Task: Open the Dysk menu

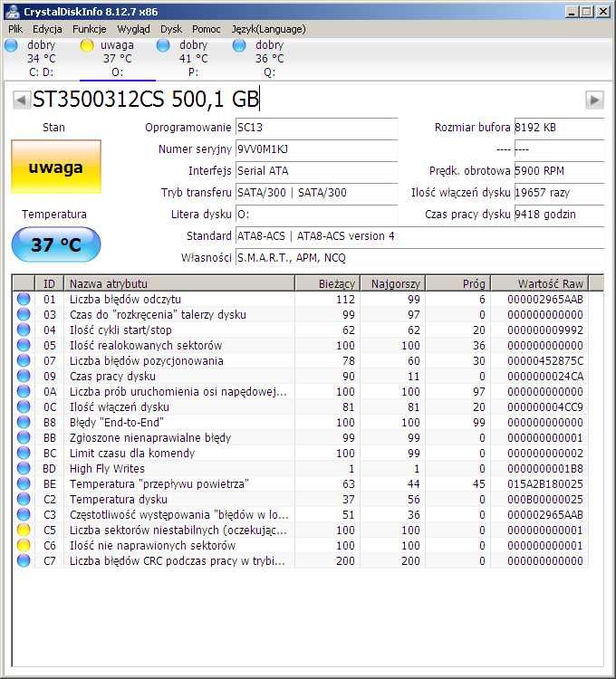Action: [x=171, y=29]
